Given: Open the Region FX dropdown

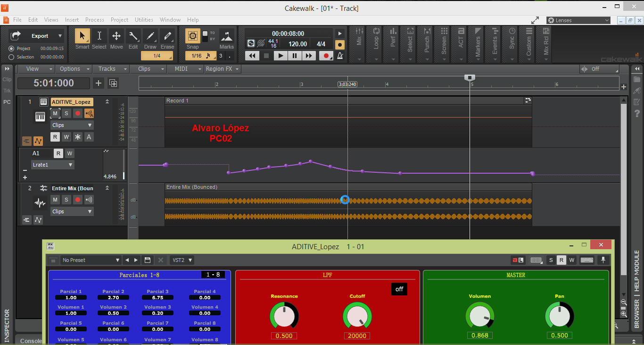Looking at the screenshot, I should (x=223, y=69).
